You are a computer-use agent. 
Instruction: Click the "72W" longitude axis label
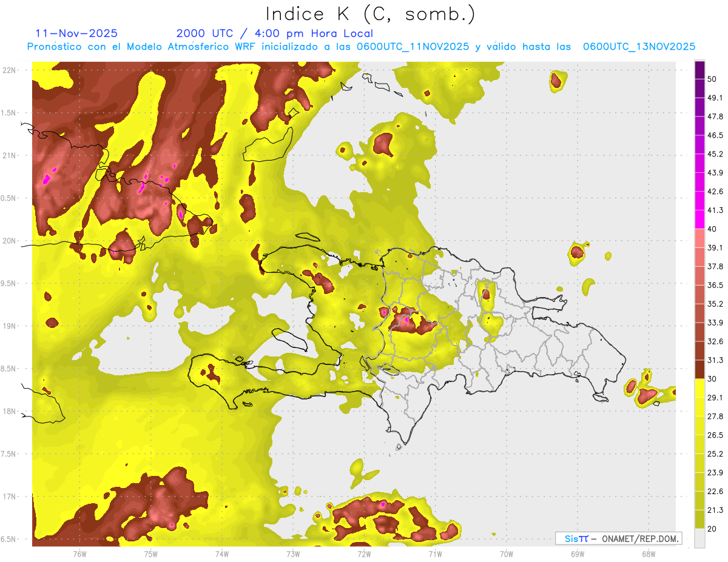tap(364, 554)
